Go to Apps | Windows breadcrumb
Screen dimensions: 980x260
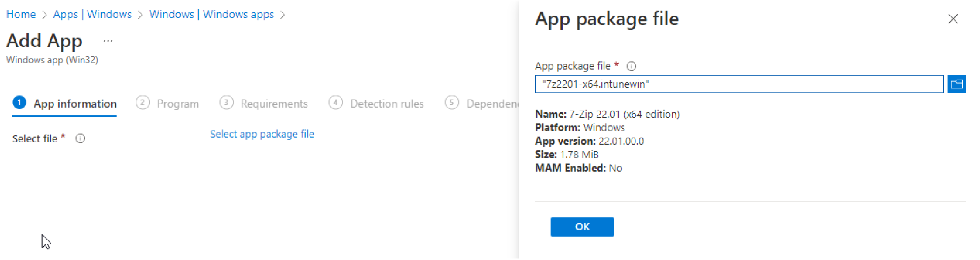pyautogui.click(x=92, y=14)
